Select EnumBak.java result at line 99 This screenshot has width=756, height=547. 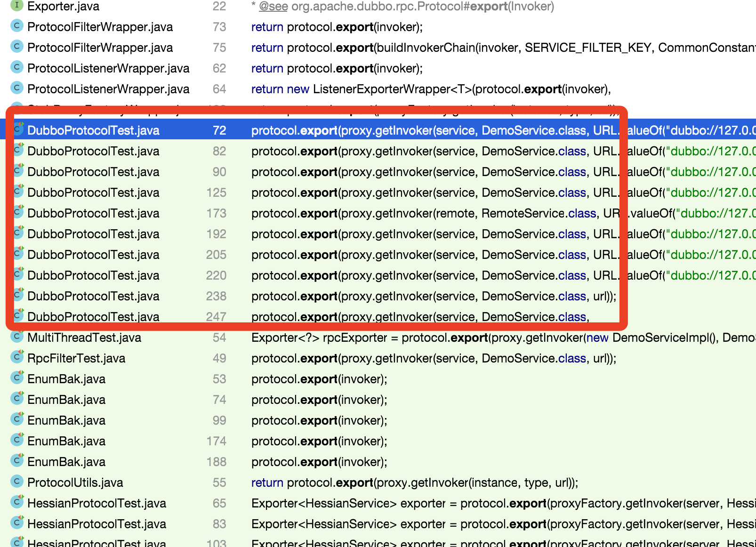(378, 420)
